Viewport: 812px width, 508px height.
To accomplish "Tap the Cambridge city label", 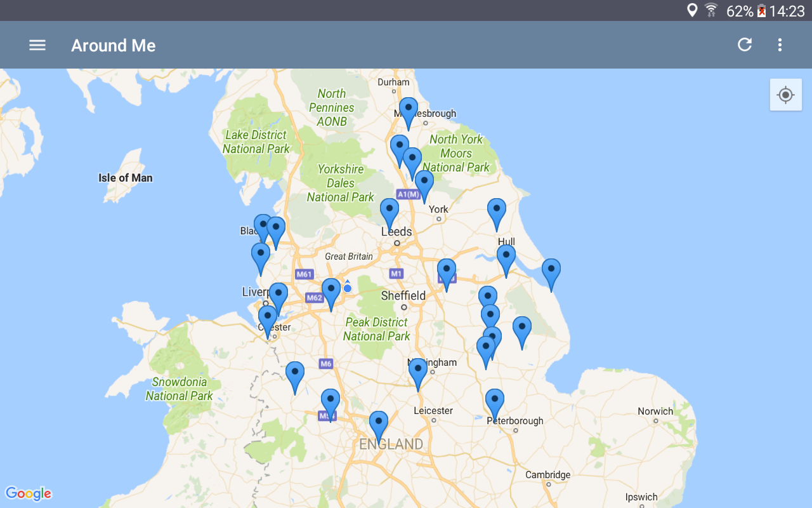I will tap(548, 475).
